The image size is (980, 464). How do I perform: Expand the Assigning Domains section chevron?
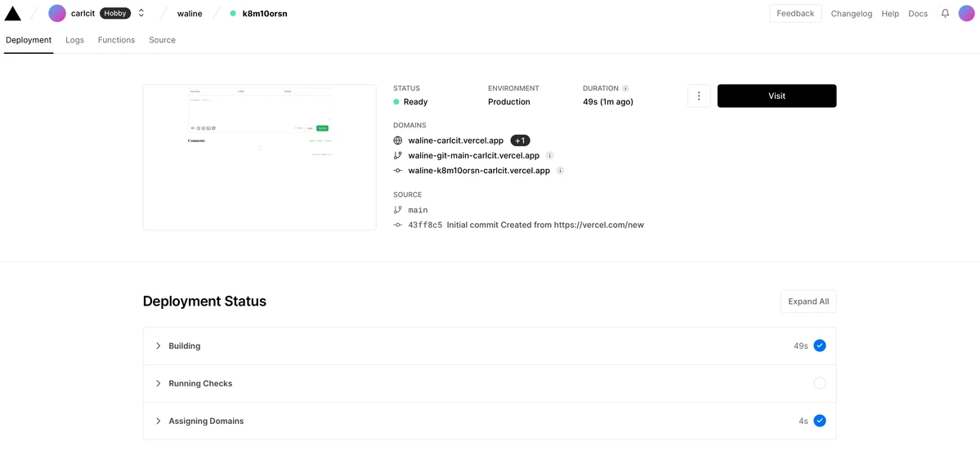[x=158, y=421]
